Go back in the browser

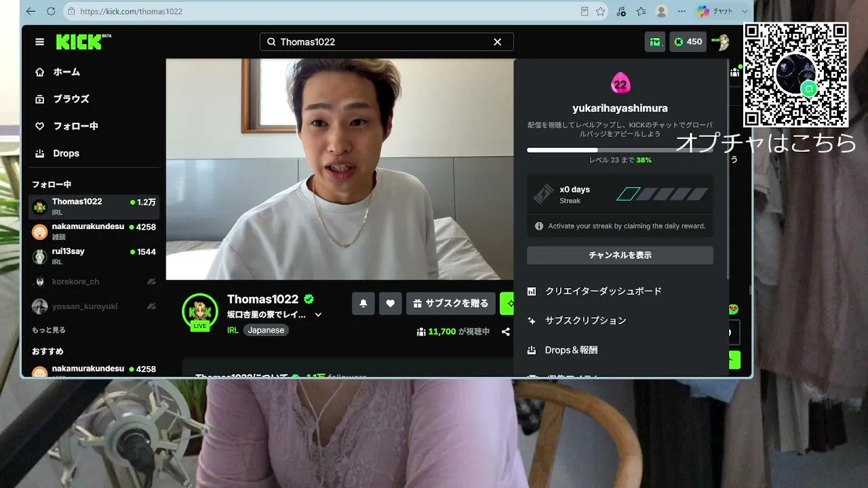coord(31,12)
